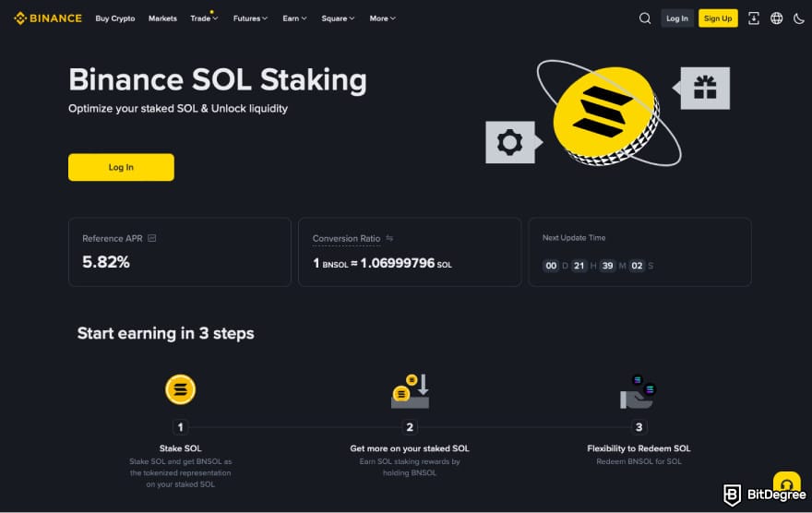Open the support chat headset icon
The height and width of the screenshot is (513, 812).
click(786, 483)
